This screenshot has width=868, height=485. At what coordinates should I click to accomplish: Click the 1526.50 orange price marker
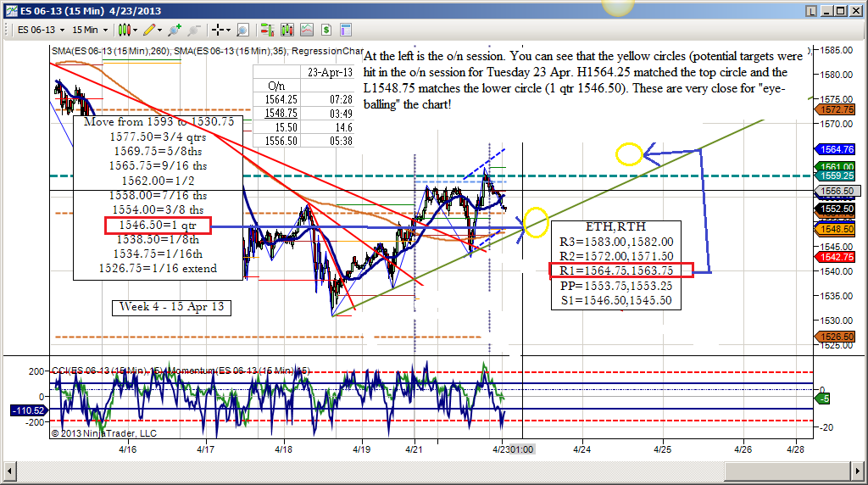point(837,337)
